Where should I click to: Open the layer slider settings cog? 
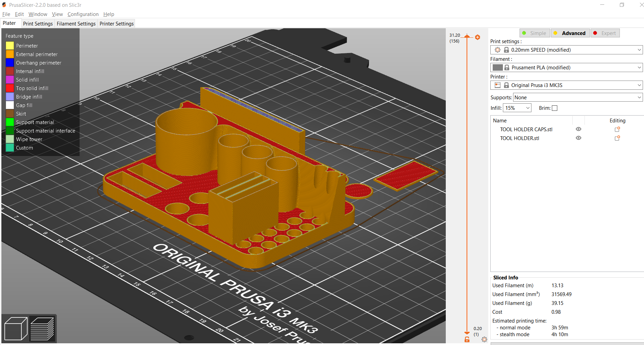484,339
